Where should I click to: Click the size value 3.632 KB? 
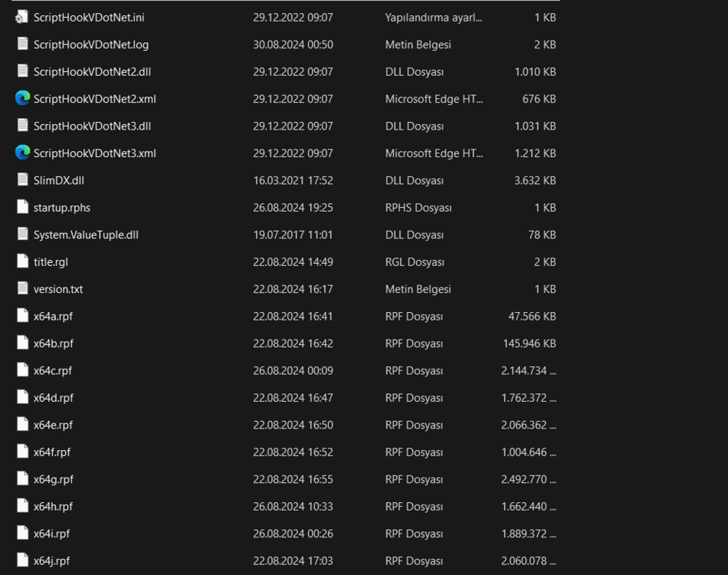click(535, 181)
